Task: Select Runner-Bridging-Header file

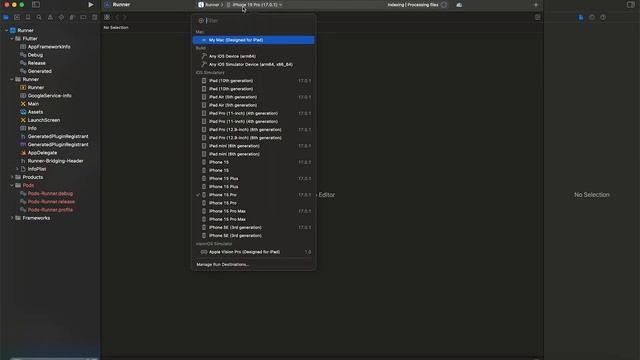Action: pos(55,161)
